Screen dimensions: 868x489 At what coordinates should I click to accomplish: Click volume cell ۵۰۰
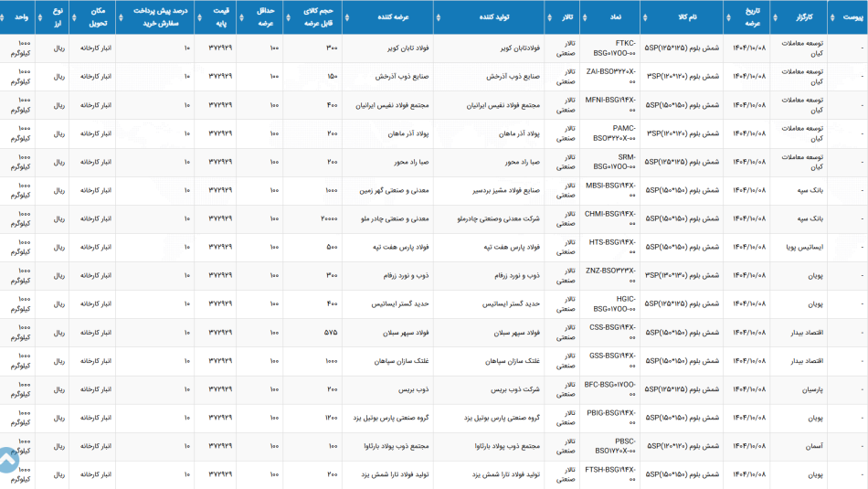point(332,247)
